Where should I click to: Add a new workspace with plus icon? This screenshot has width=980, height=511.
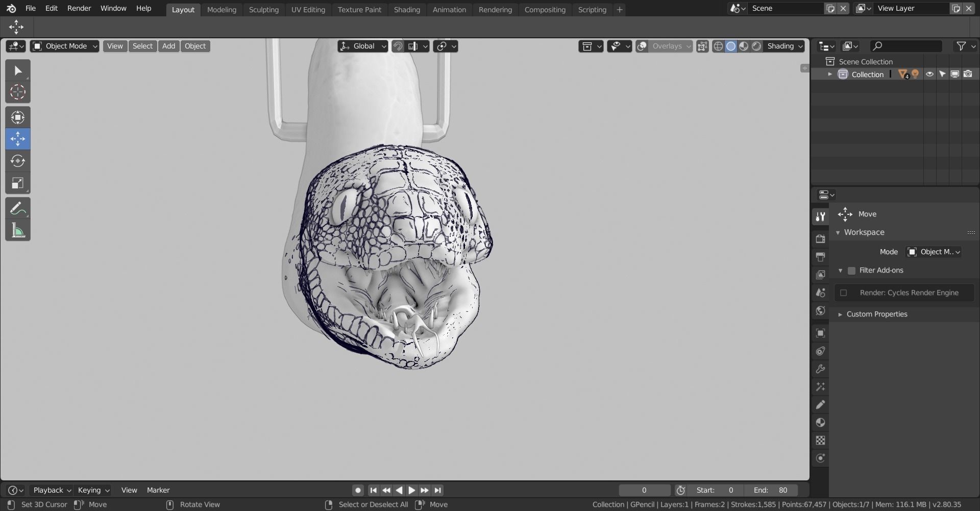(x=620, y=10)
